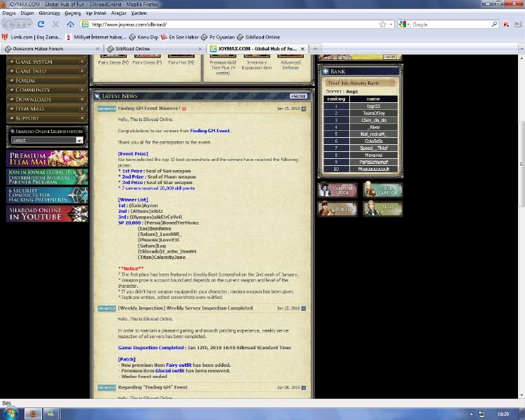This screenshot has height=420, width=525.
Task: Open Weekly Server Inspection Completed headline
Action: 185,308
